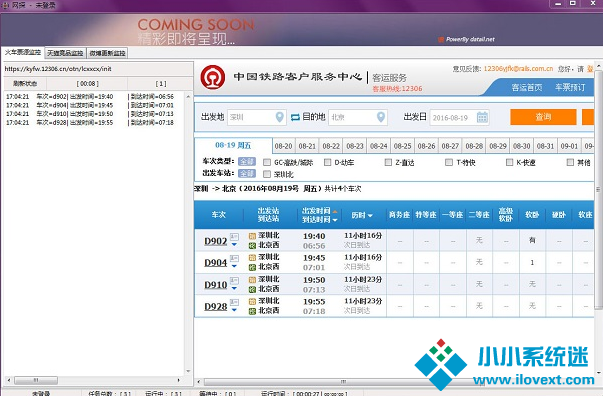Image resolution: width=603 pixels, height=396 pixels.
Task: Click the 12306yjfk@rails.com.cn feedback email link
Action: (518, 68)
